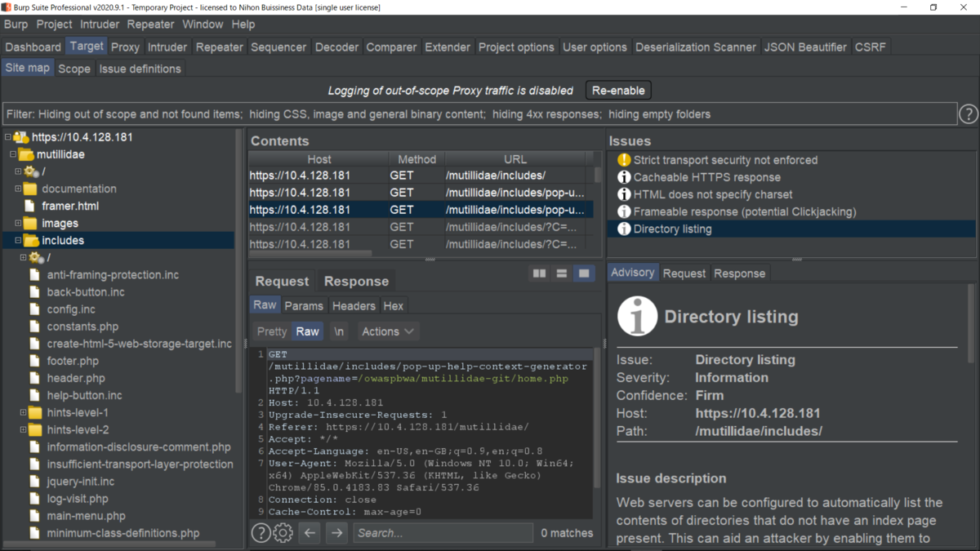
Task: Open help icon beside the search bar
Action: click(261, 533)
